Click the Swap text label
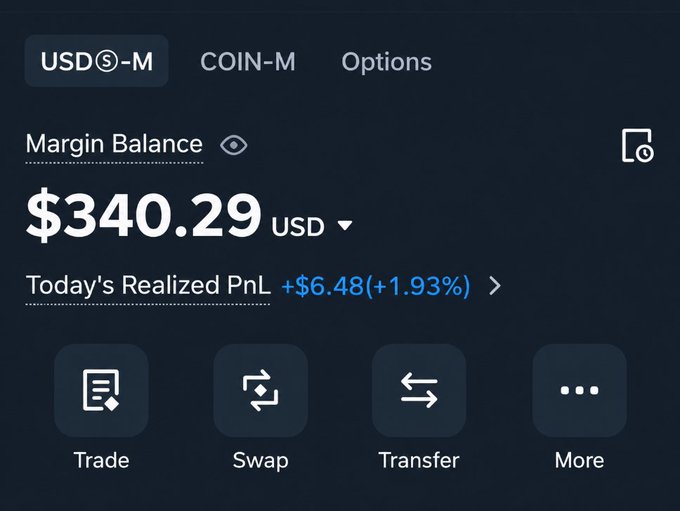Viewport: 680px width, 511px height. [x=260, y=461]
